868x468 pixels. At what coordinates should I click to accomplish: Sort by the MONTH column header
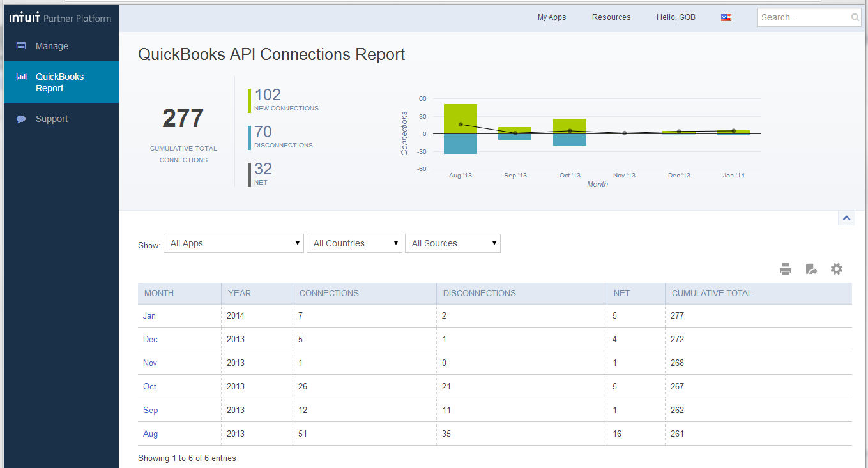pyautogui.click(x=179, y=293)
